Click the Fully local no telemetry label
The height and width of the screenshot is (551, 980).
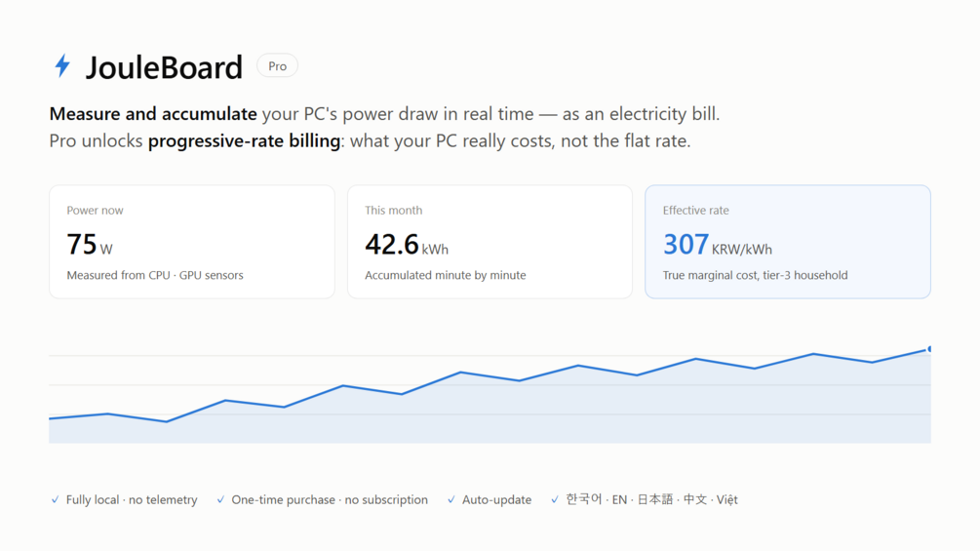pos(132,499)
